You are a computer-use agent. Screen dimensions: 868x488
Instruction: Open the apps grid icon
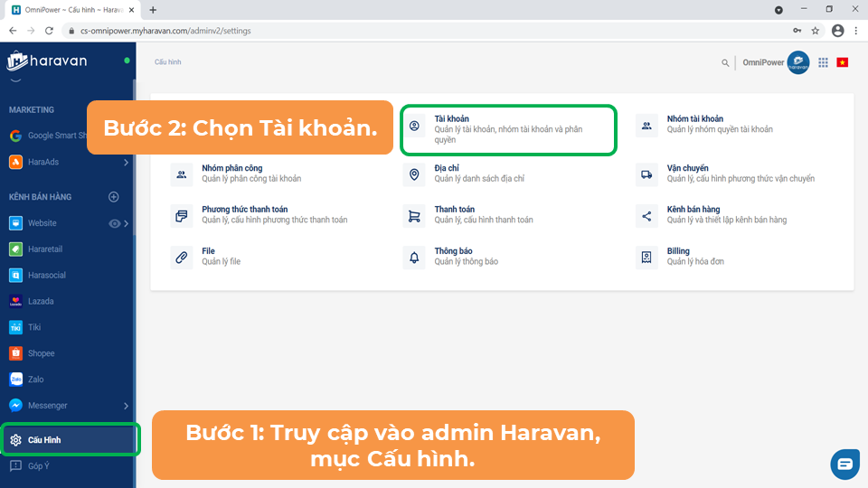click(x=823, y=62)
